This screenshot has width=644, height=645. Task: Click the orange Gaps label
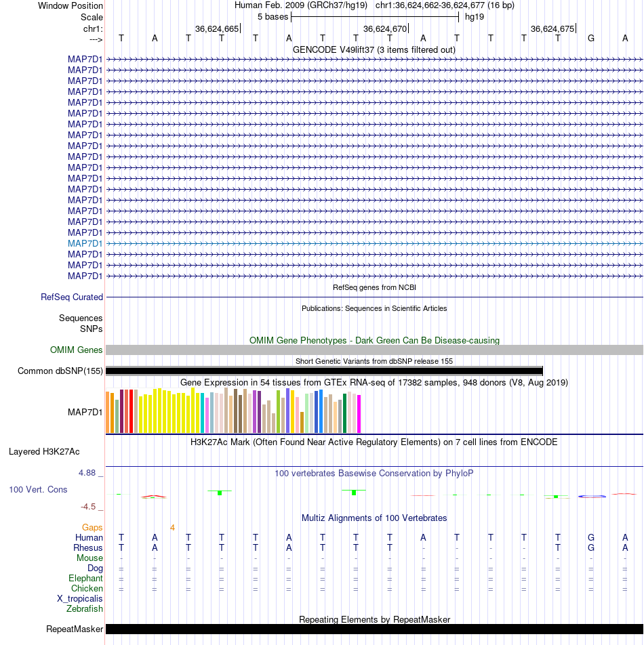tap(92, 527)
